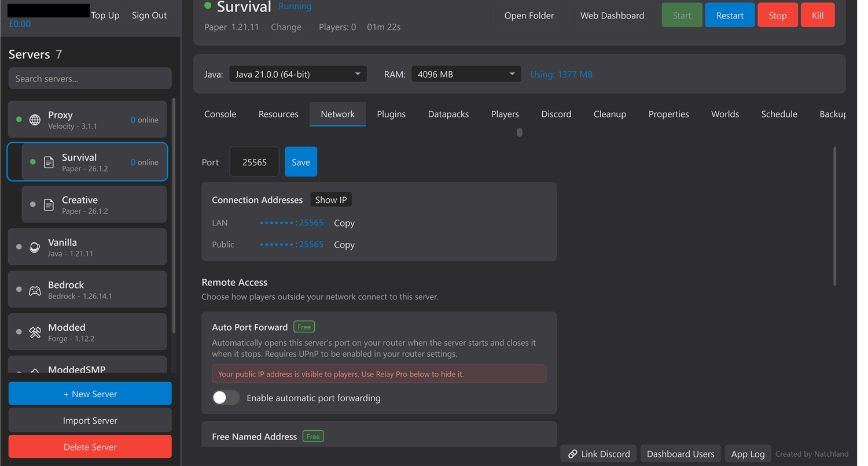Click the crossed-hammers Forge icon for Modded
Image resolution: width=868 pixels, height=466 pixels.
35,331
